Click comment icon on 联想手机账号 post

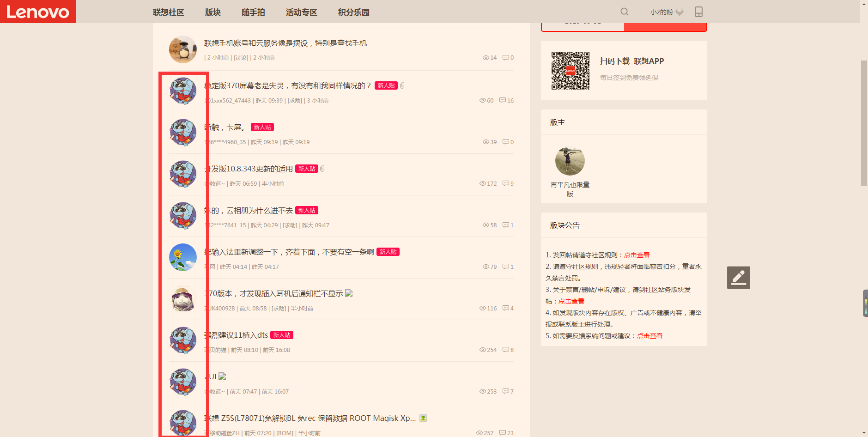[x=505, y=58]
